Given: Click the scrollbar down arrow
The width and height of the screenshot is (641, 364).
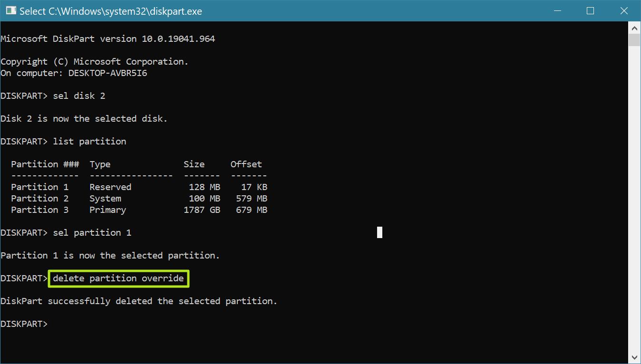Looking at the screenshot, I should tap(634, 357).
